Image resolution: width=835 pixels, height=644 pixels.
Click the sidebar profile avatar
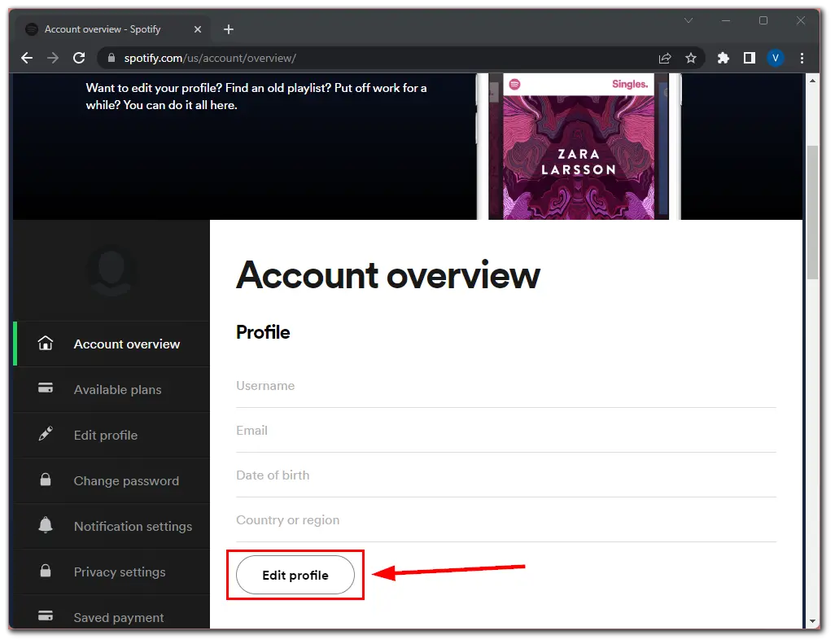point(111,270)
